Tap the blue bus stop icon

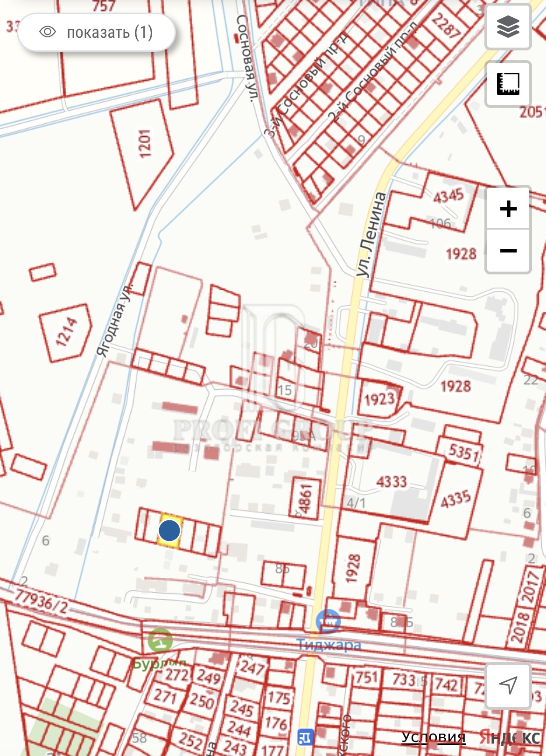coord(306,738)
